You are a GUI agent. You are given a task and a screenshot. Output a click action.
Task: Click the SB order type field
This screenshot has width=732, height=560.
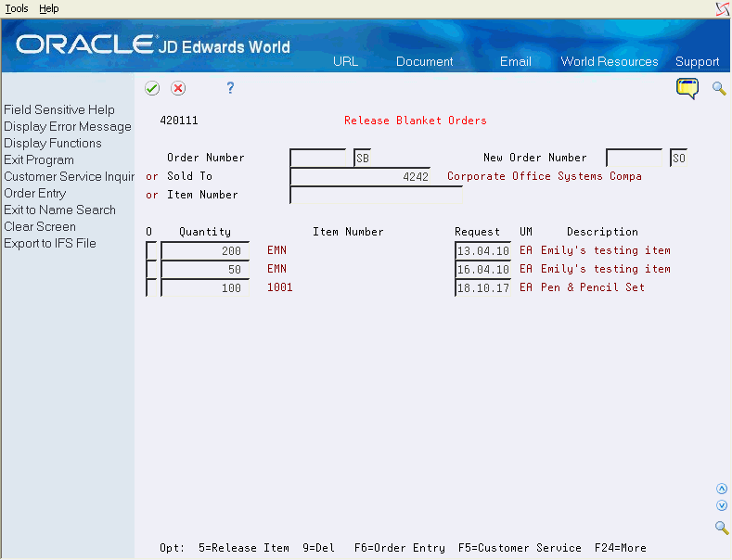(x=362, y=158)
